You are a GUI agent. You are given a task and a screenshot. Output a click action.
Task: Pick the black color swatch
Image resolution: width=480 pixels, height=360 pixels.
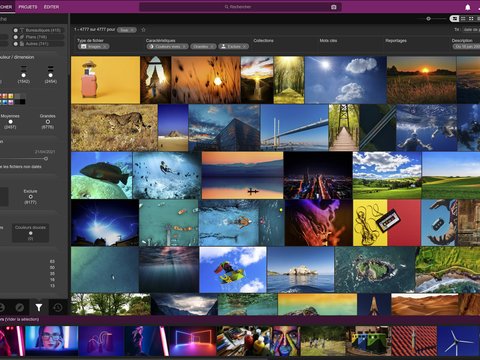(22, 102)
